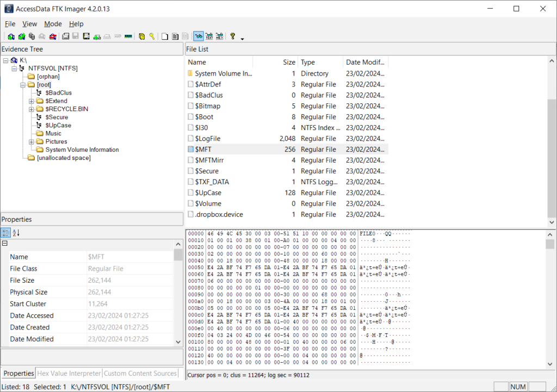Switch viewer to Hex mode icon
The image size is (557, 392).
220,36
